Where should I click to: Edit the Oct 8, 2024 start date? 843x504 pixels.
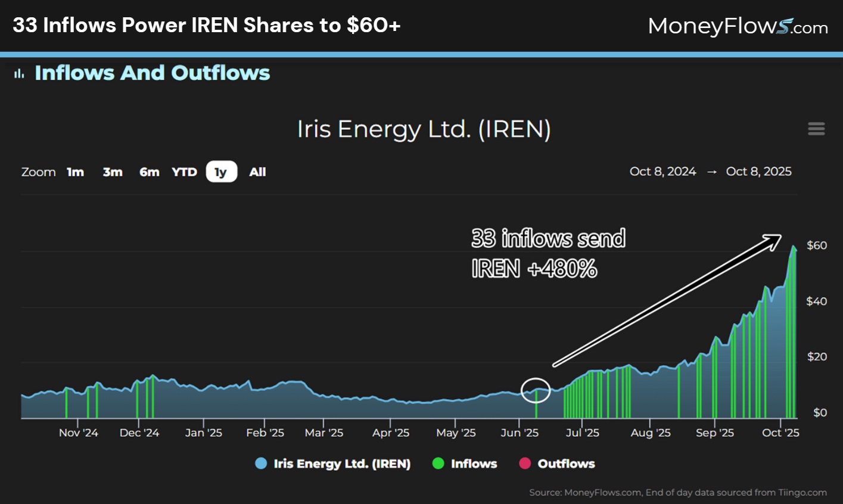pos(662,172)
